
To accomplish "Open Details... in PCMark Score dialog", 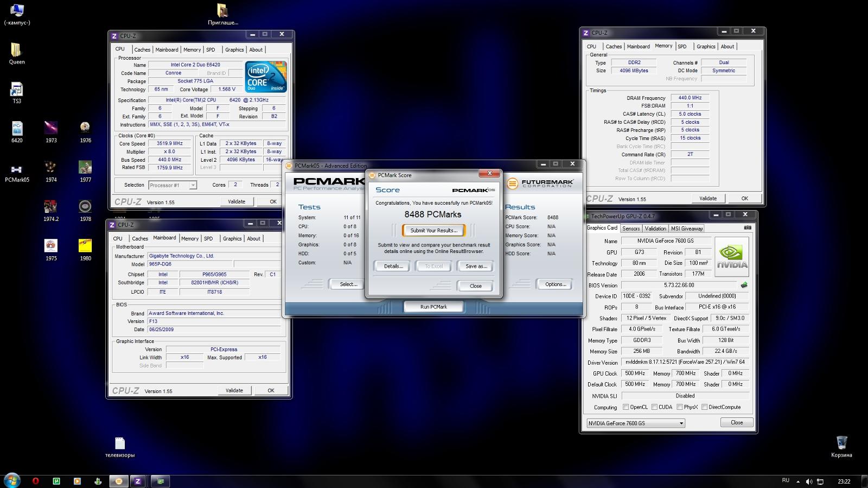I will point(393,266).
